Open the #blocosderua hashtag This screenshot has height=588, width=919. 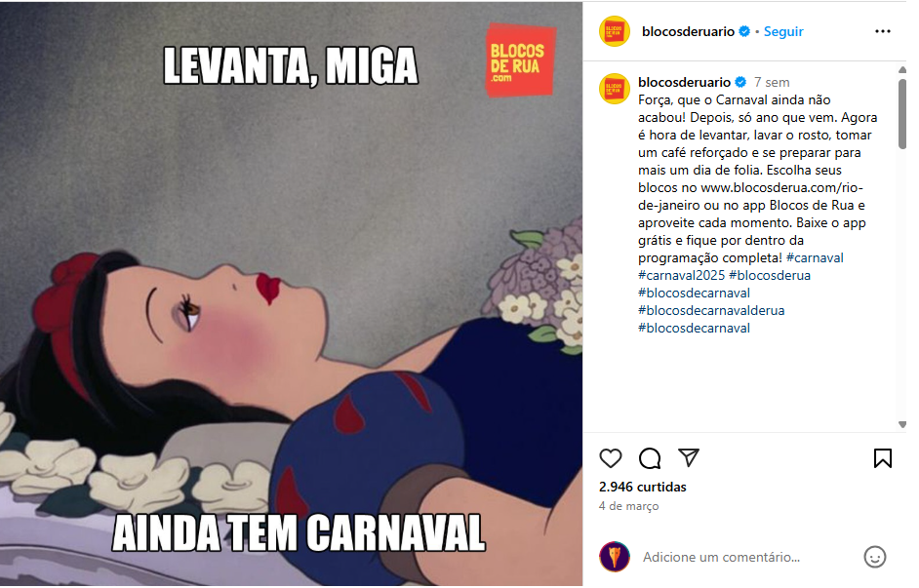770,275
